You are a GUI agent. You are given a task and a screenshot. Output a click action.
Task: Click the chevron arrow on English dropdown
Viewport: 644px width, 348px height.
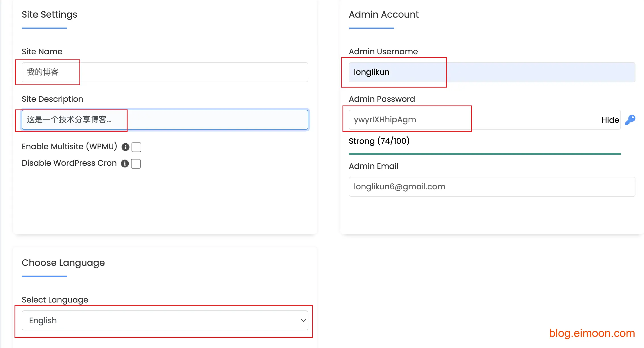pos(303,320)
